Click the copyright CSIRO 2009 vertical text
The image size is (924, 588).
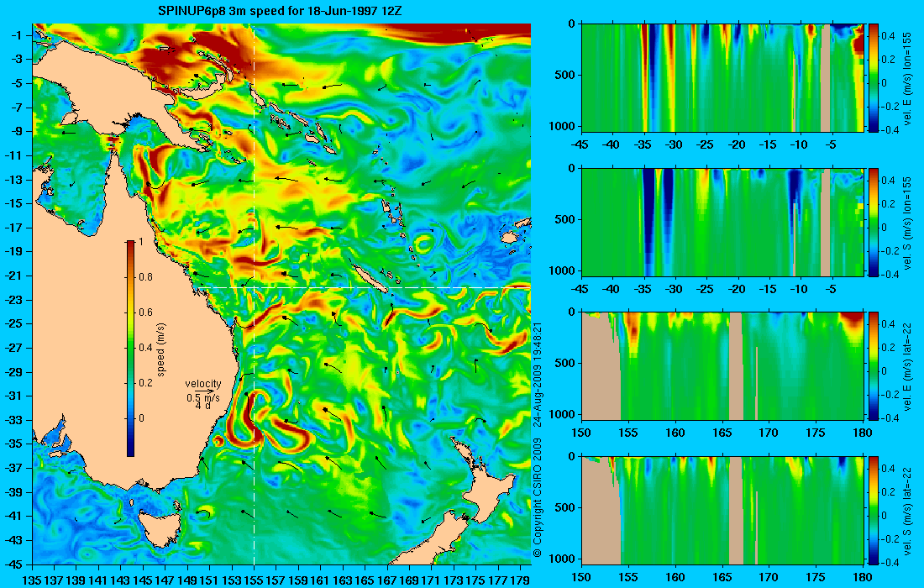[538, 439]
